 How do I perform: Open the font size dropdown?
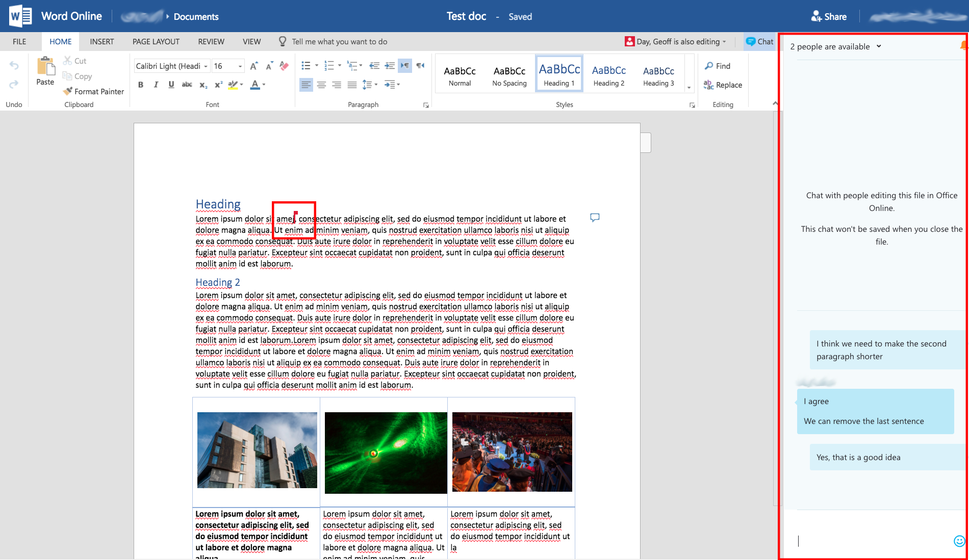tap(240, 66)
